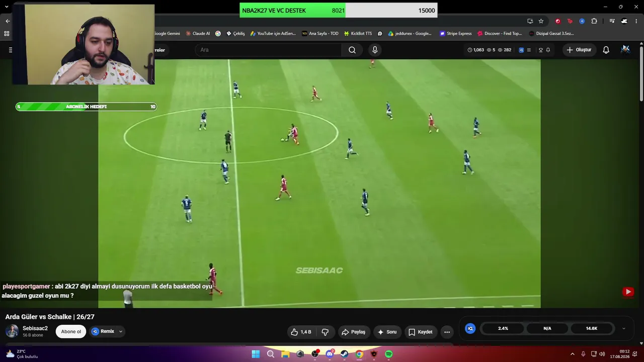Open the Çekiliş bookmark
Viewport: 644px width, 362px height.
click(x=235, y=34)
